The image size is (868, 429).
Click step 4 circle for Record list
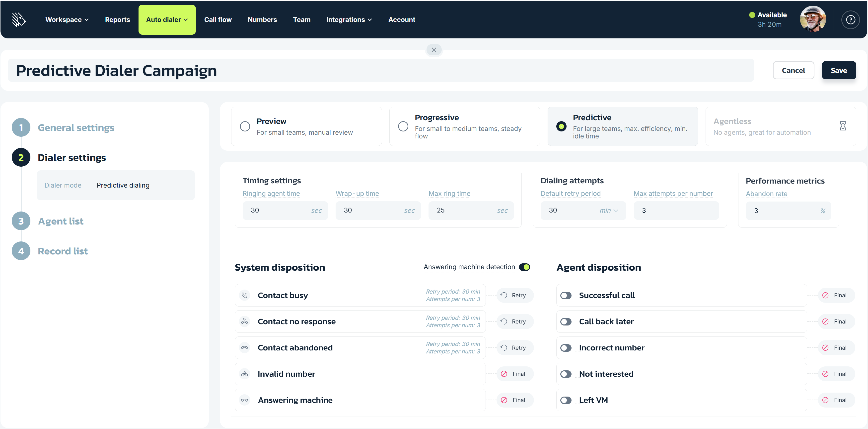(21, 251)
